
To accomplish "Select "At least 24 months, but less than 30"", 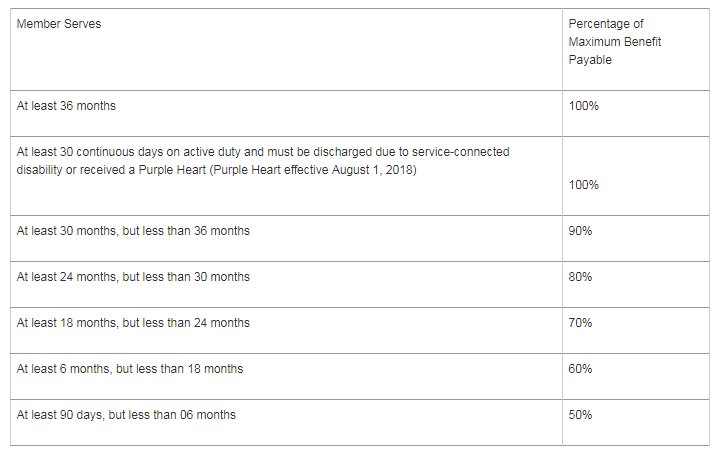I will [x=133, y=277].
